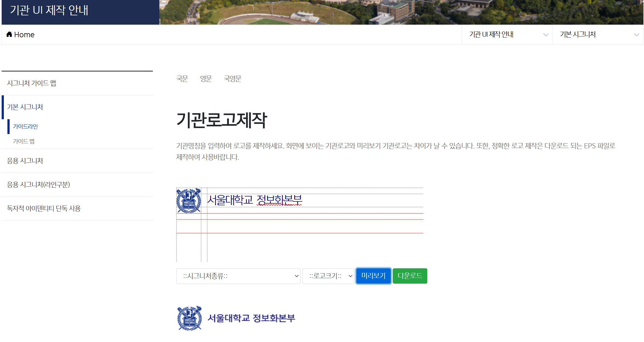644x342 pixels.
Task: Click the editable 서울대학교 정보화본부 logo text
Action: [255, 200]
